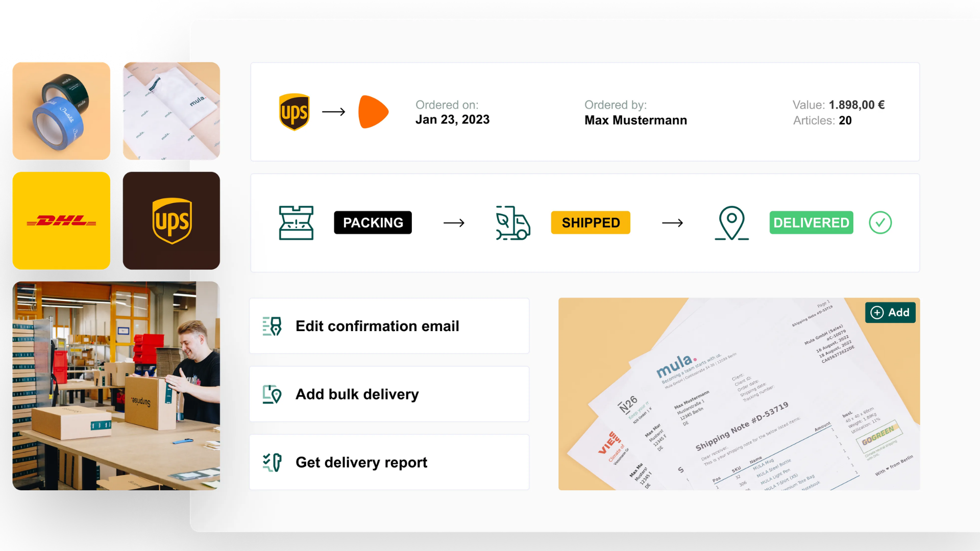Select the brown UPS carrier tile
Viewport: 980px width, 551px height.
171,220
